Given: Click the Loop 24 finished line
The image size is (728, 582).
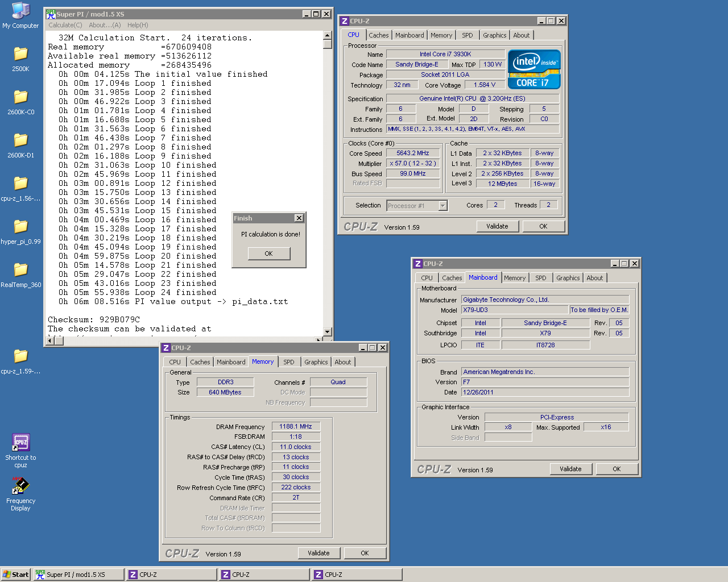Looking at the screenshot, I should point(138,292).
